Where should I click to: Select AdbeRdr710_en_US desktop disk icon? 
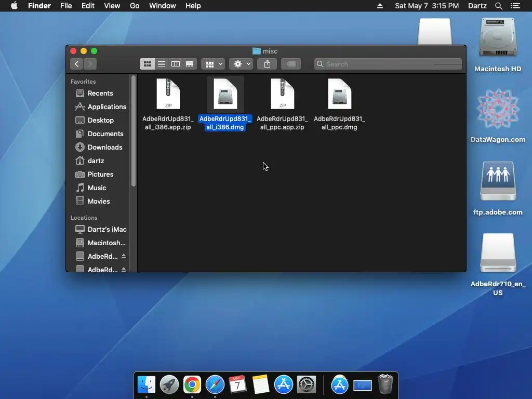498,254
